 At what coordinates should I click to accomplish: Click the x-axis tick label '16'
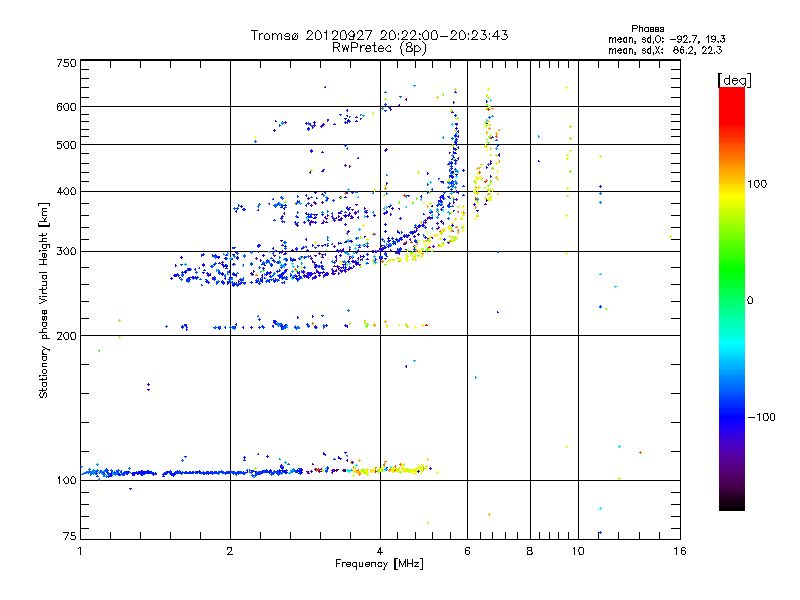pos(680,551)
